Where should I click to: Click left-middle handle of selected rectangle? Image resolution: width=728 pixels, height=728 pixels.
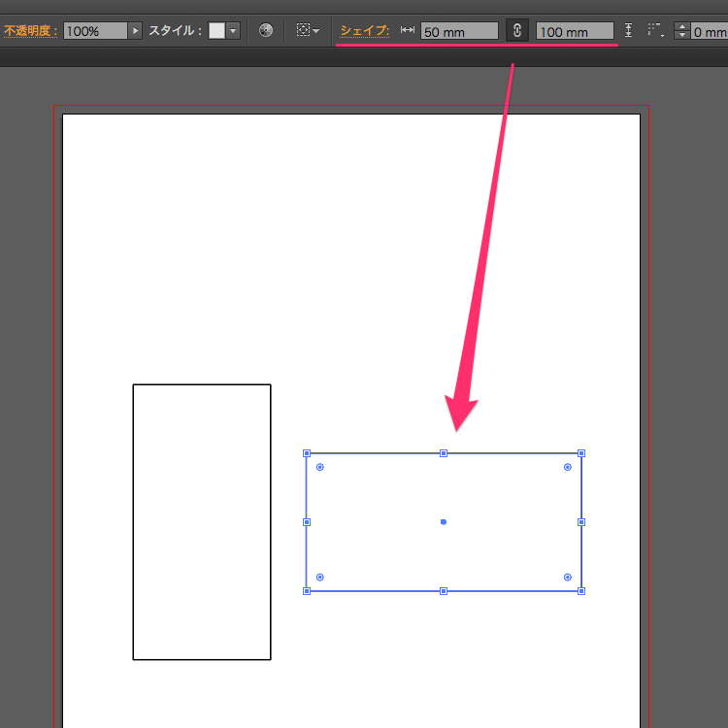click(307, 522)
